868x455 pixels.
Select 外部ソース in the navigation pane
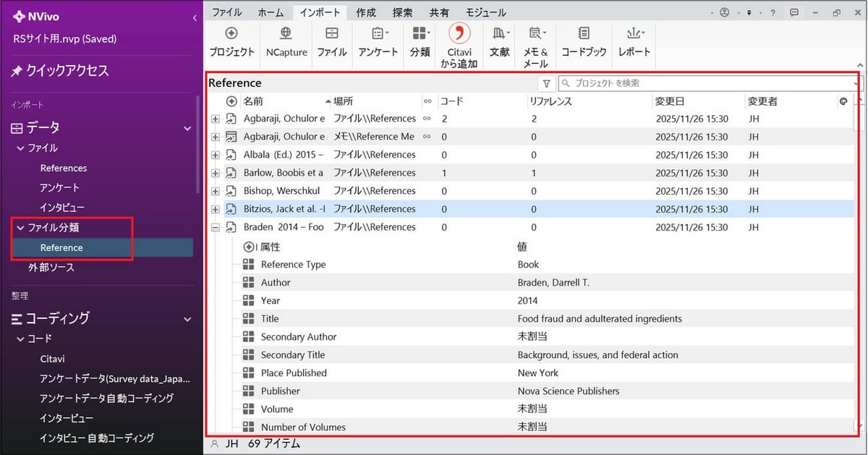pyautogui.click(x=51, y=268)
